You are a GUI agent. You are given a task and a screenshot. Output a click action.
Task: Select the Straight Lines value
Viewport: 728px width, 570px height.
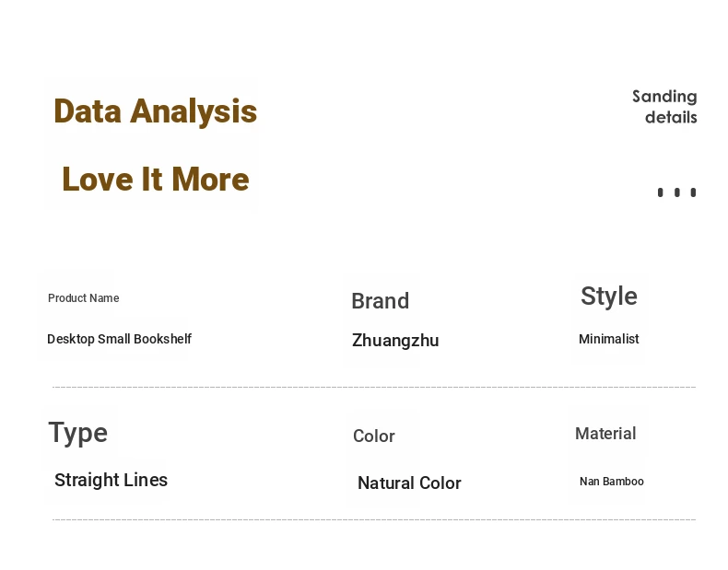click(111, 480)
